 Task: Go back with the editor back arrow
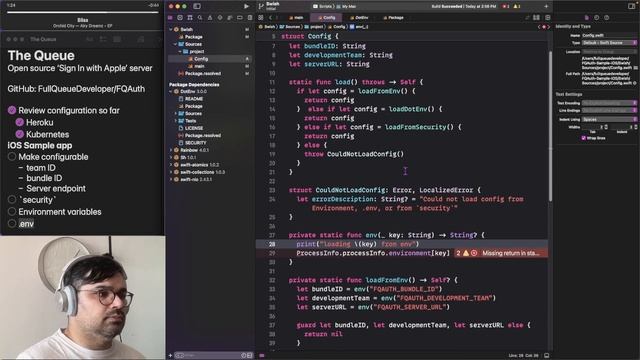coord(270,18)
